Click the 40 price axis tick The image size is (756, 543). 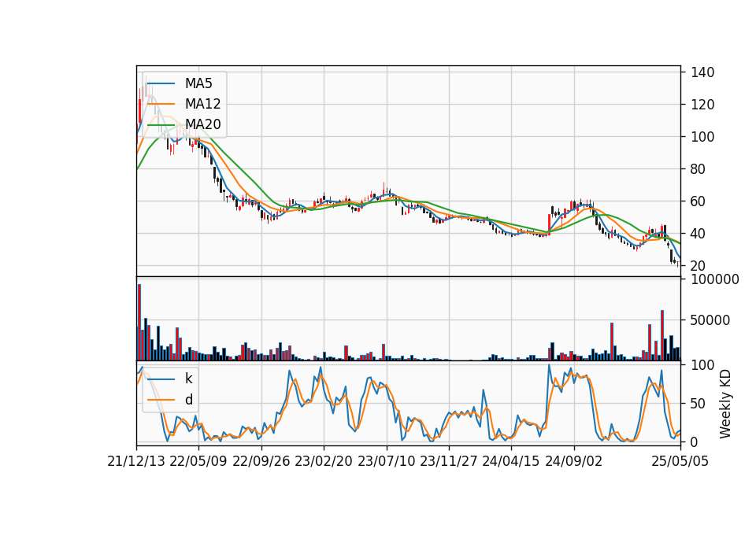pyautogui.click(x=699, y=234)
